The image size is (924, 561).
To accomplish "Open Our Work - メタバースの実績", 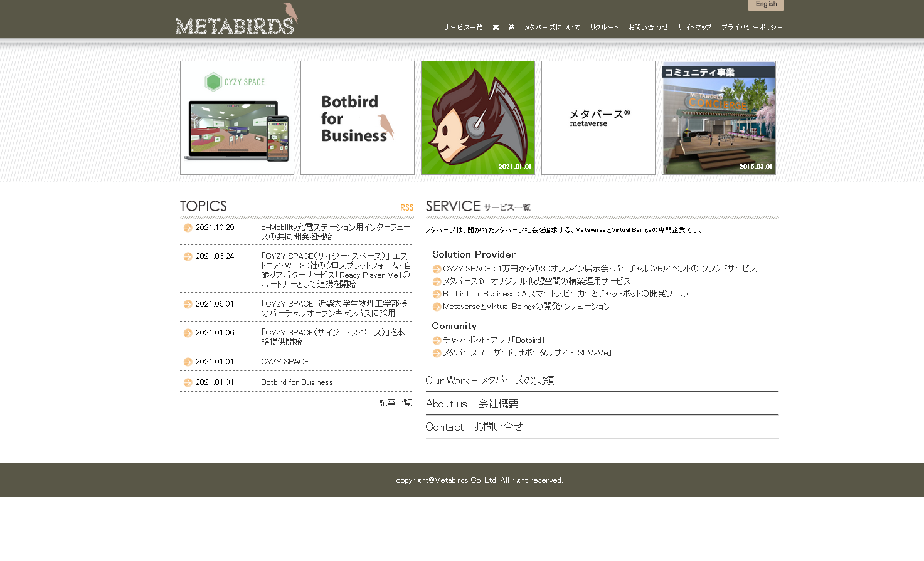I will (490, 380).
